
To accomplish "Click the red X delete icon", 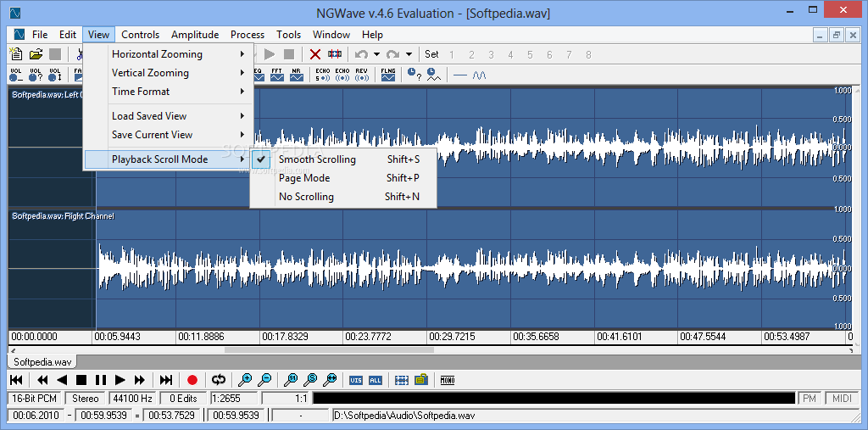I will coord(315,54).
